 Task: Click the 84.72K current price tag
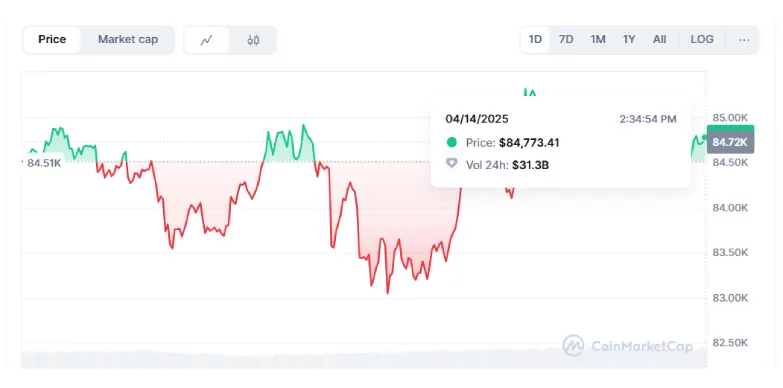pos(730,142)
